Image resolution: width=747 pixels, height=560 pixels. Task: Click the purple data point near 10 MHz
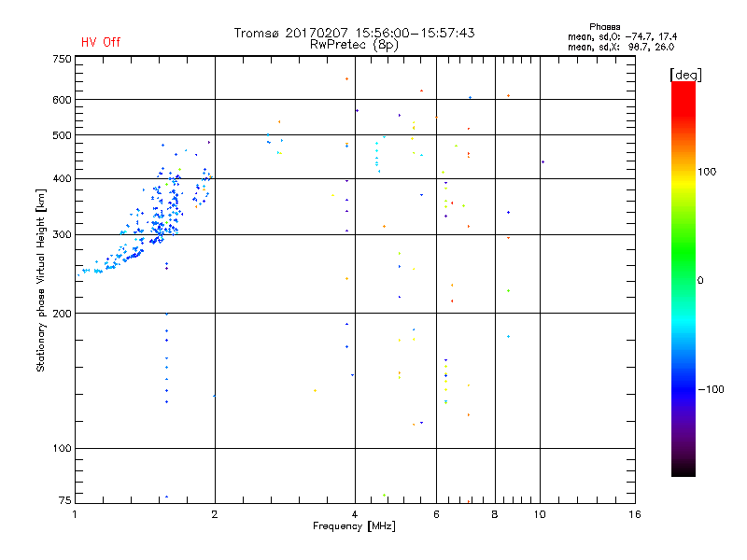point(543,161)
